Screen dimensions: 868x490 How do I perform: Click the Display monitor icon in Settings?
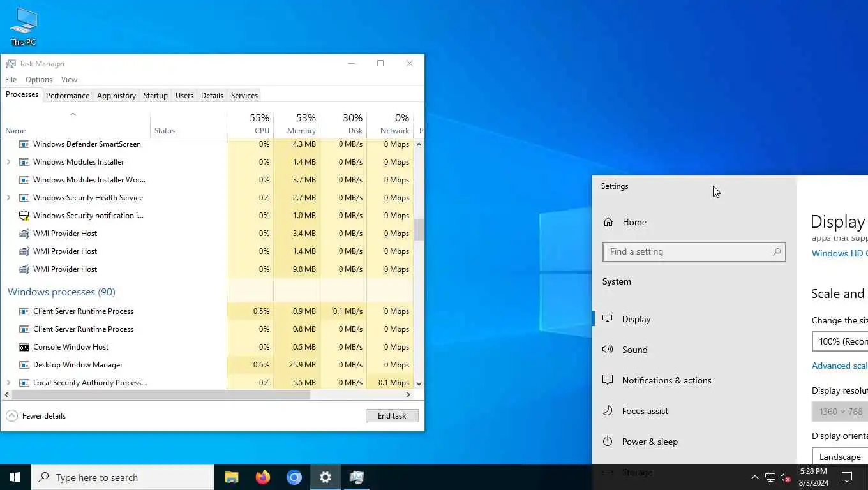coord(608,318)
